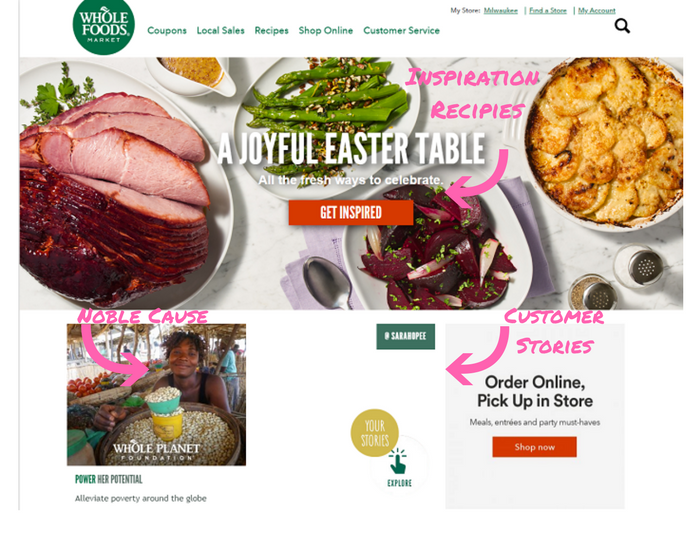Screen dimensions: 700x537
Task: Click the Whole Foods Market logo
Action: click(x=104, y=27)
